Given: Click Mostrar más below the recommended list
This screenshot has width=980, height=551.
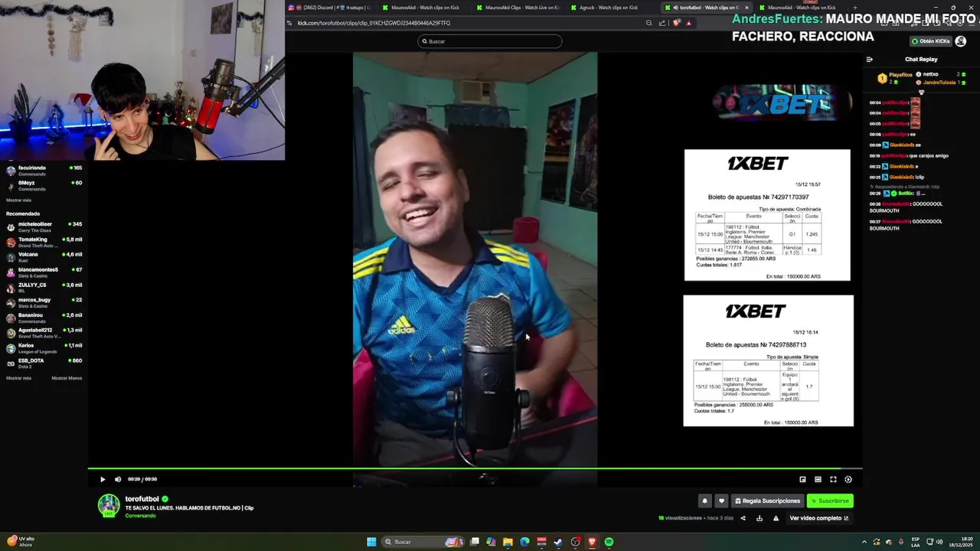Looking at the screenshot, I should pyautogui.click(x=18, y=378).
